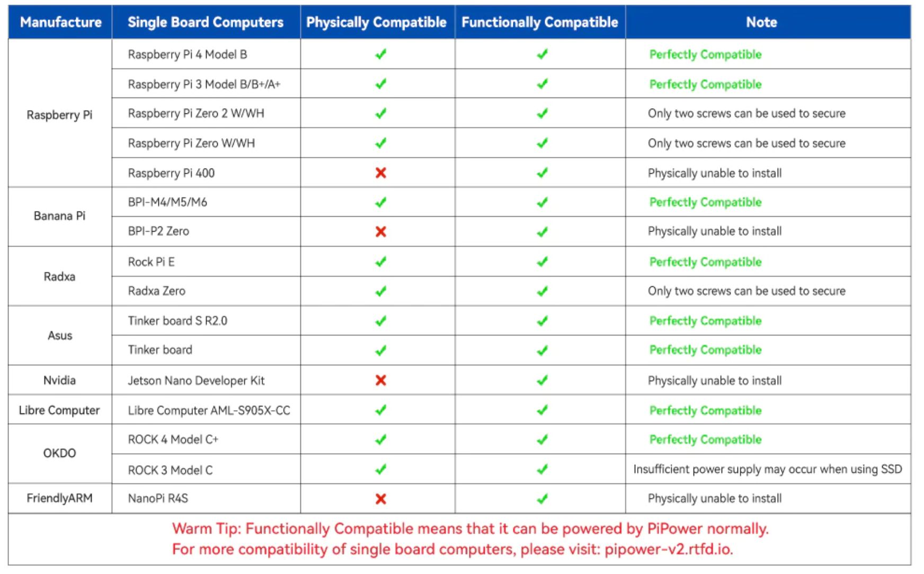Viewport: 924px width, 574px height.
Task: Click functional checkmark for Raspberry Pi Zero W/WH
Action: click(542, 143)
